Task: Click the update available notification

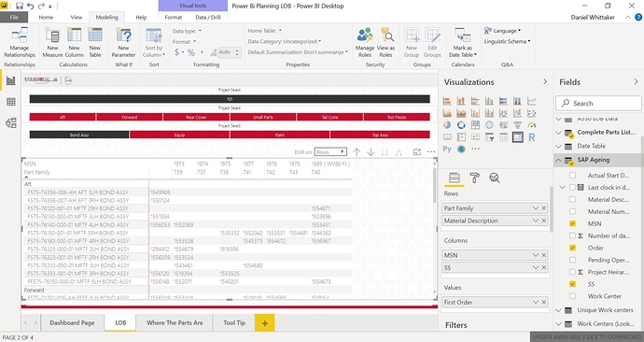Action: (x=587, y=337)
